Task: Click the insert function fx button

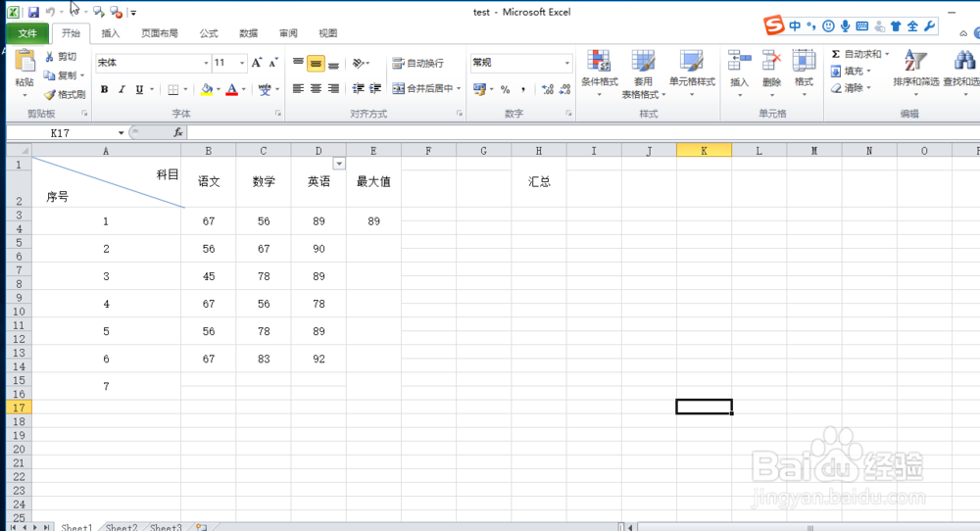Action: click(178, 132)
